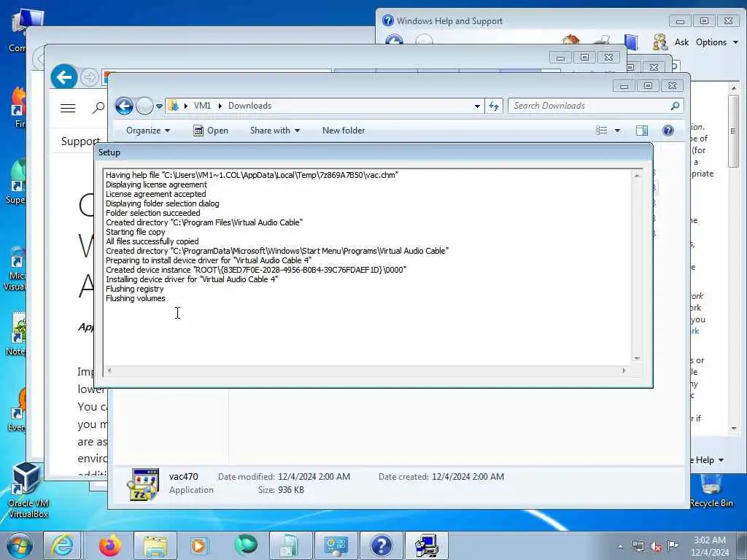Show hidden tray icons arrow
747x560 pixels.
pyautogui.click(x=620, y=546)
